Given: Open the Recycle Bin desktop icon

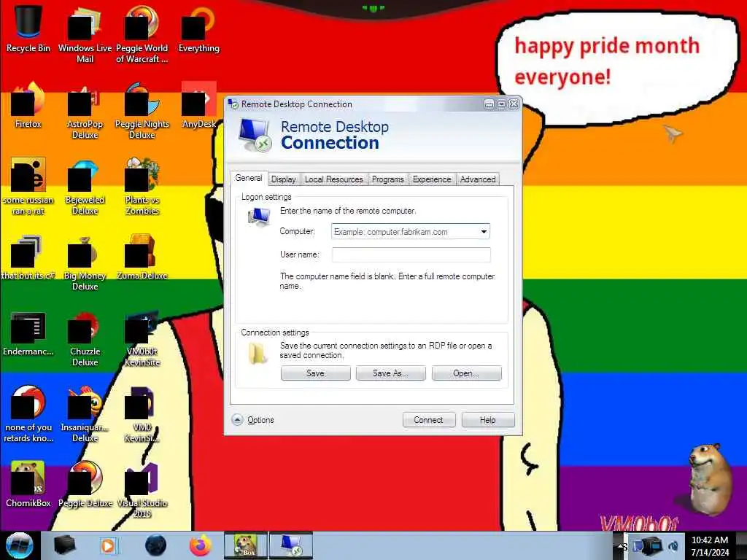Looking at the screenshot, I should (28, 28).
